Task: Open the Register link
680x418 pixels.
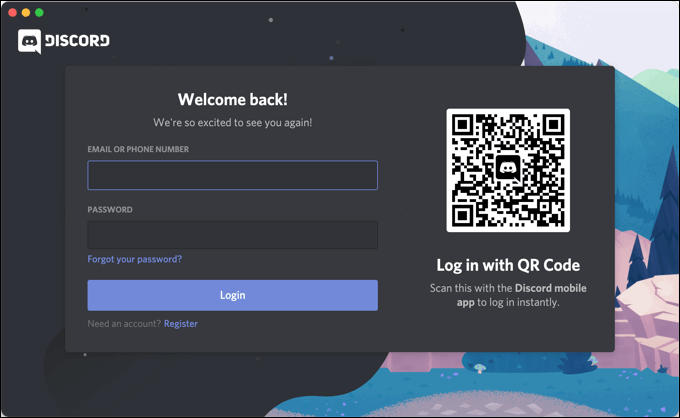Action: (181, 323)
